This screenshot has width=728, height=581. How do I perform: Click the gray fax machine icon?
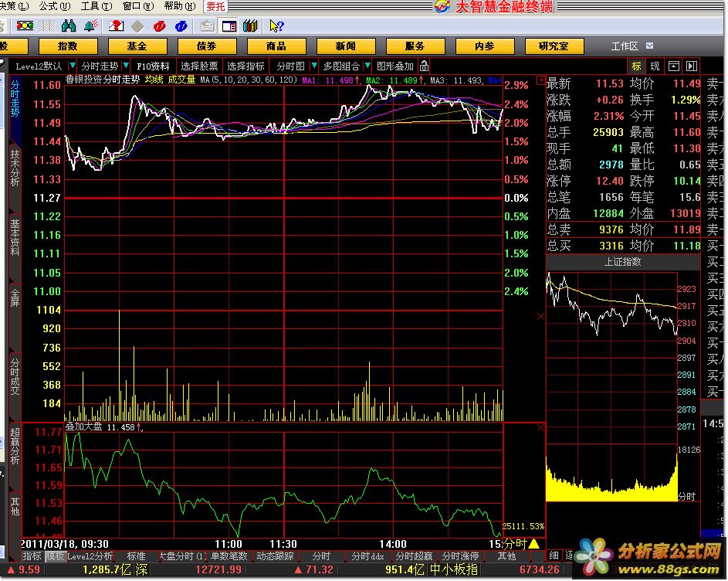(207, 26)
